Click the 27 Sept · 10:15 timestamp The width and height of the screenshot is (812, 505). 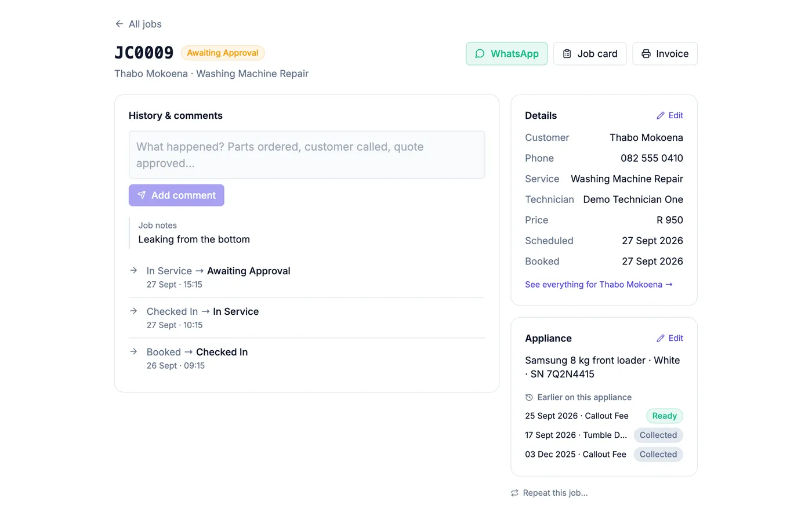coord(175,325)
